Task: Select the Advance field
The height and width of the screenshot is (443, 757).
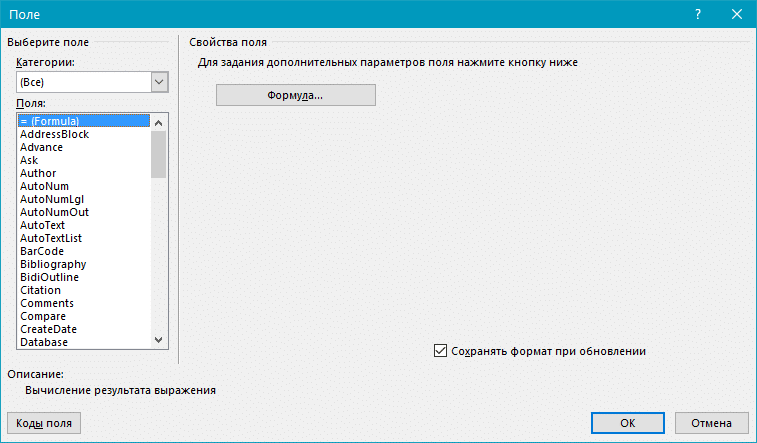Action: pyautogui.click(x=41, y=147)
